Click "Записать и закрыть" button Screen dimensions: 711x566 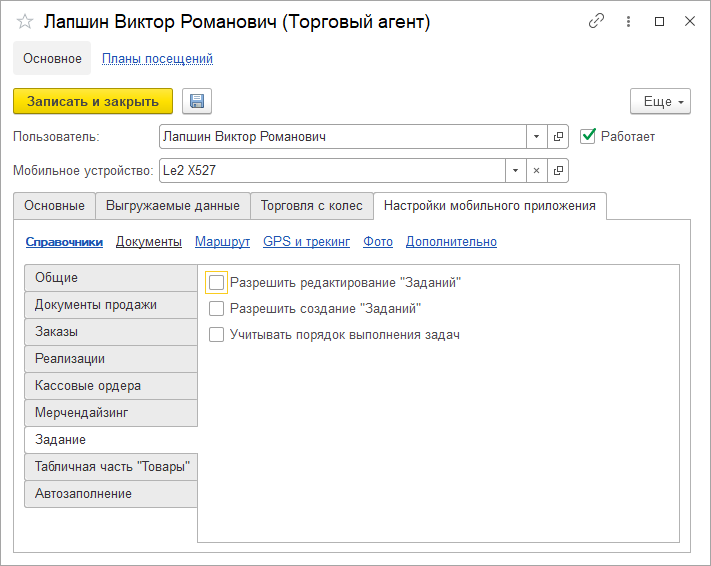pyautogui.click(x=93, y=101)
